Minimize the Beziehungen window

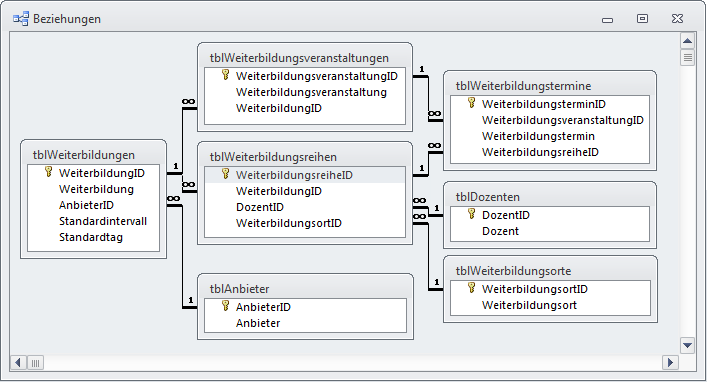[x=607, y=19]
